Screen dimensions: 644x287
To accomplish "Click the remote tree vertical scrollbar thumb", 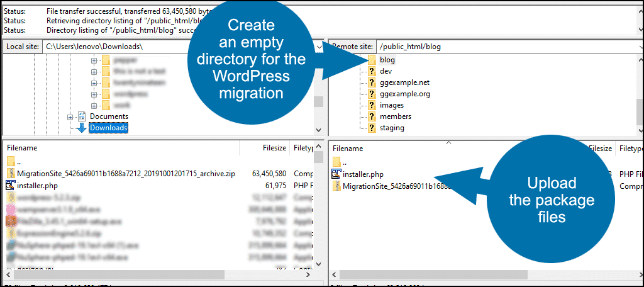I will [640, 111].
